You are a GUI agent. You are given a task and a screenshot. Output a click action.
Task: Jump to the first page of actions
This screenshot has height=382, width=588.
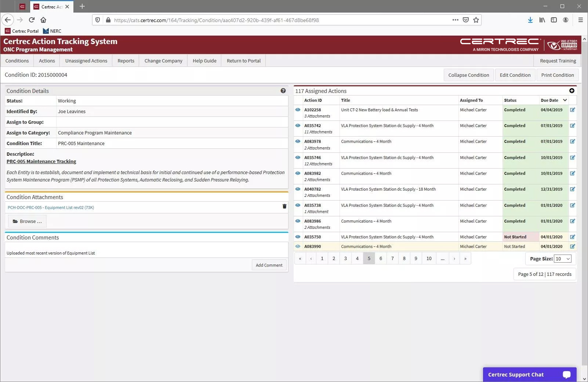(x=300, y=259)
